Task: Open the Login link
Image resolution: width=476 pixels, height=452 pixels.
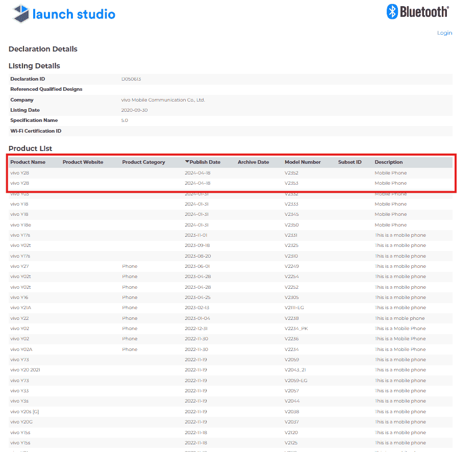Action: pyautogui.click(x=444, y=33)
